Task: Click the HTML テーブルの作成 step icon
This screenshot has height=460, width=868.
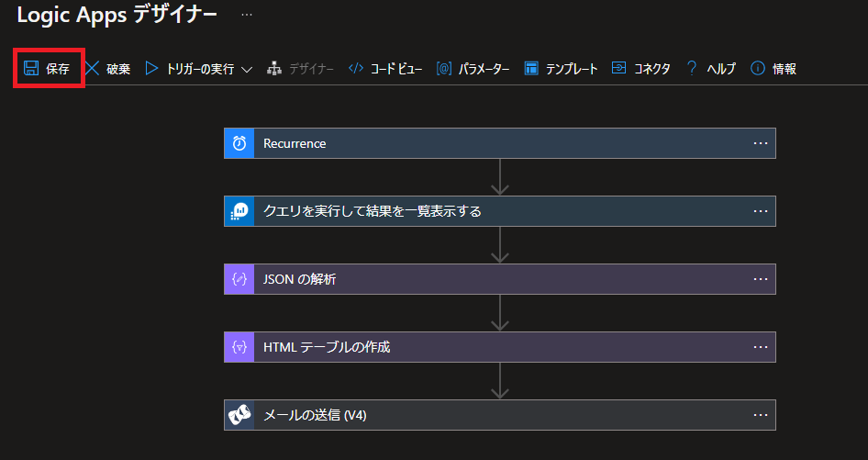Action: pyautogui.click(x=239, y=347)
